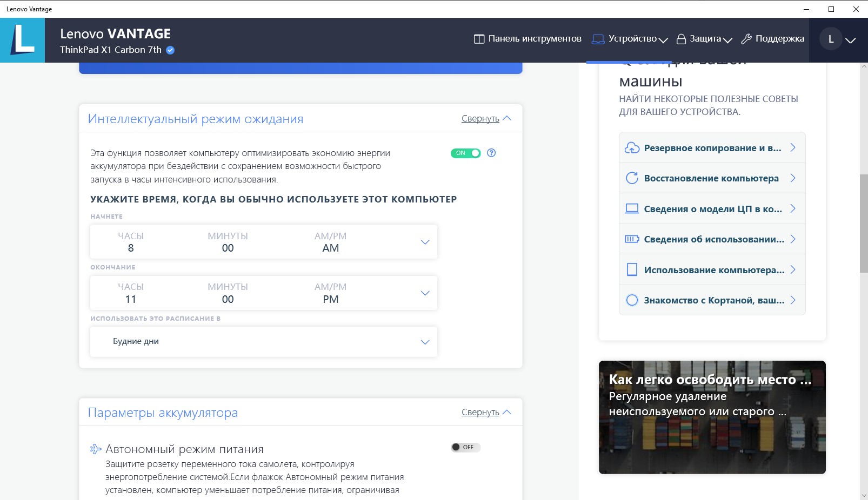The image size is (868, 500).
Task: Disable the Интеллектуальный режим ожидания toggle
Action: [465, 153]
